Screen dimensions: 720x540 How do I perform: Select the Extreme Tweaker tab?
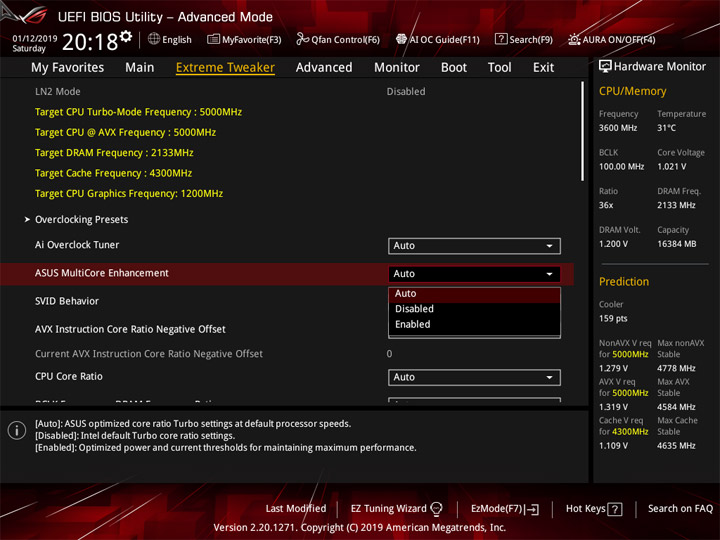(225, 68)
